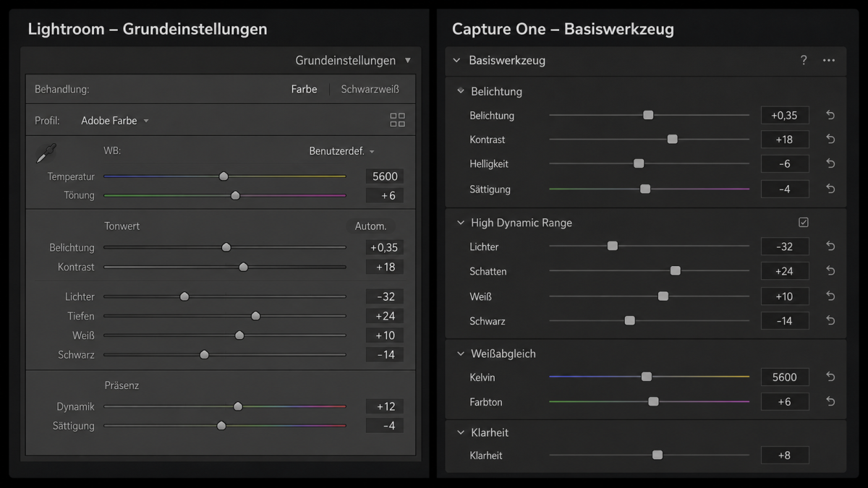Reset Capture One Weiß value
This screenshot has height=488, width=868.
(x=830, y=296)
